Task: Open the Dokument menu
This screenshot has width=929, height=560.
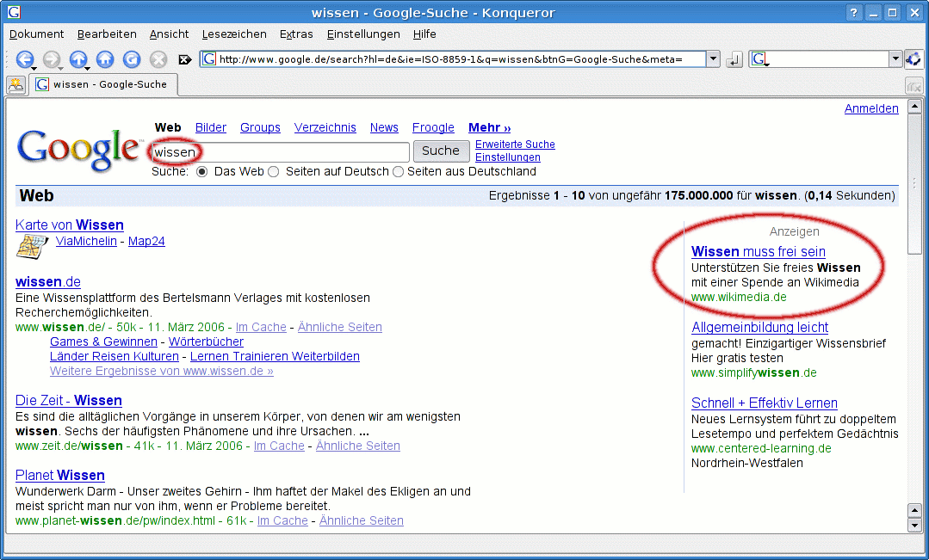Action: (x=36, y=34)
